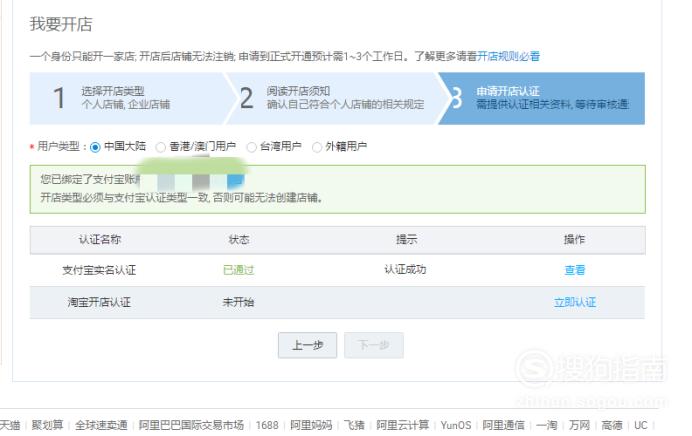Click the 状态 column header

pyautogui.click(x=239, y=239)
